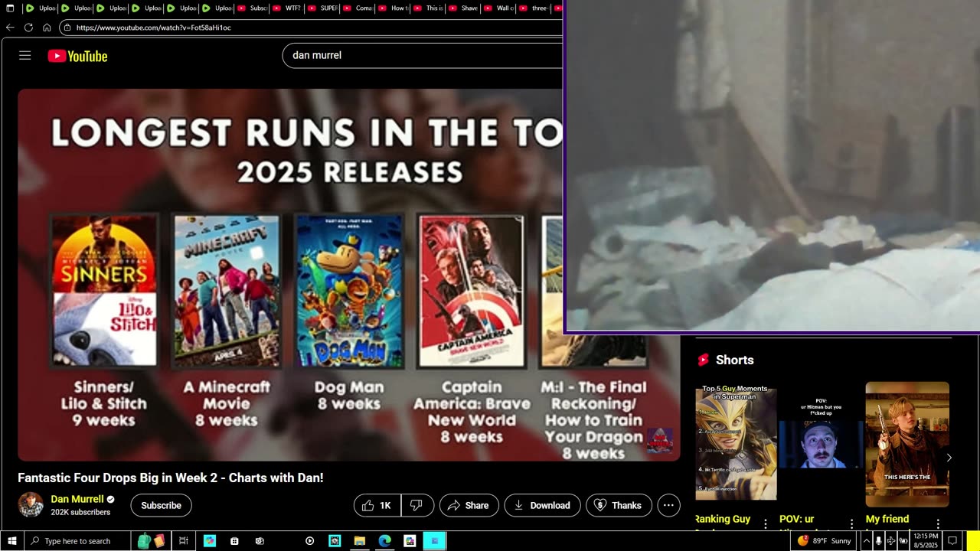
Task: Click the 'Type here to search' taskbar box
Action: click(77, 541)
